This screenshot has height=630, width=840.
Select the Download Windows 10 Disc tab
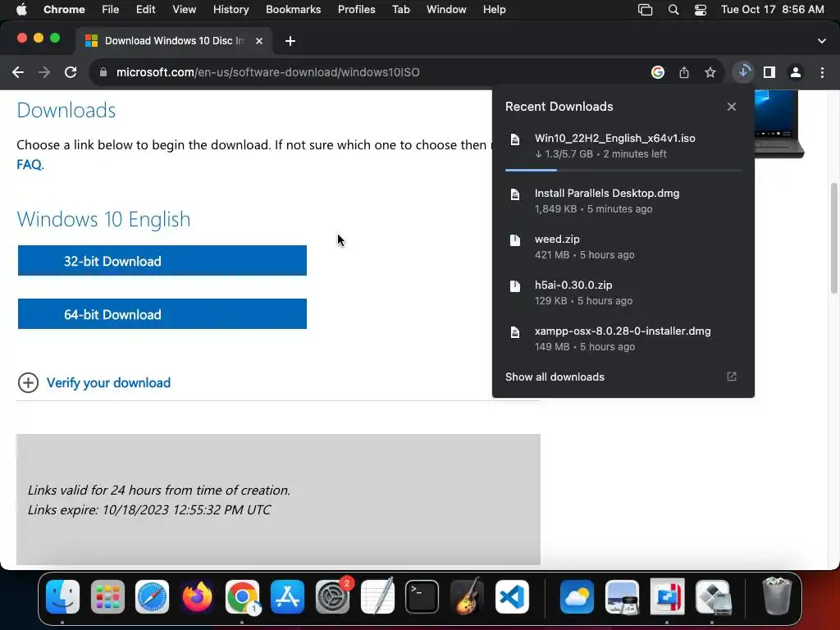coord(174,41)
